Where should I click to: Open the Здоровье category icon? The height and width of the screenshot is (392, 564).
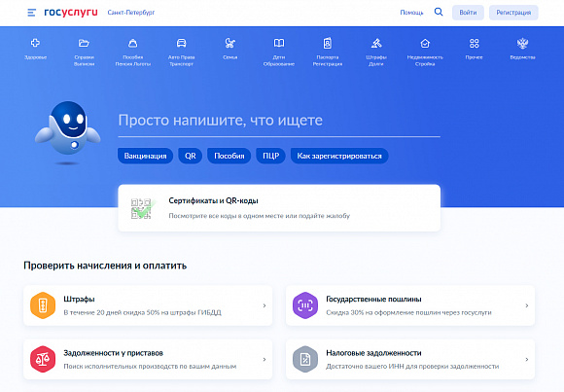point(35,43)
